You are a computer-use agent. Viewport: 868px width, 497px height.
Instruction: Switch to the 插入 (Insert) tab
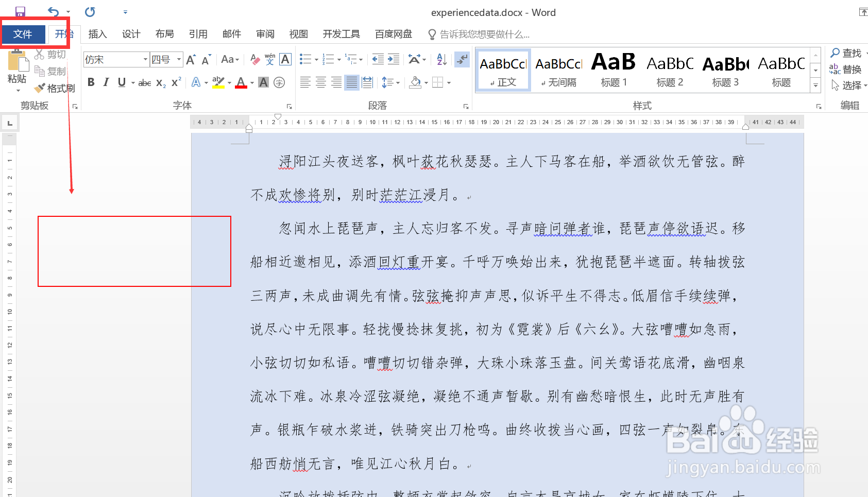[97, 34]
